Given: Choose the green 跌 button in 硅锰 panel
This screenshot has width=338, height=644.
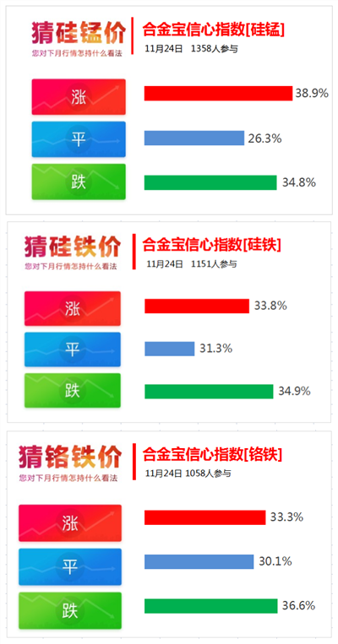Looking at the screenshot, I should point(79,181).
